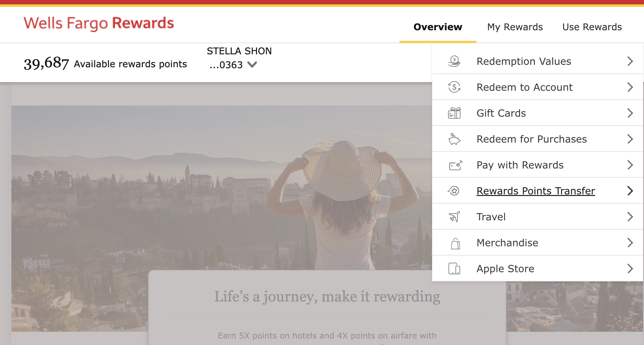Viewport: 644px width, 345px height.
Task: Select Redeem to Account menu entry
Action: point(538,87)
